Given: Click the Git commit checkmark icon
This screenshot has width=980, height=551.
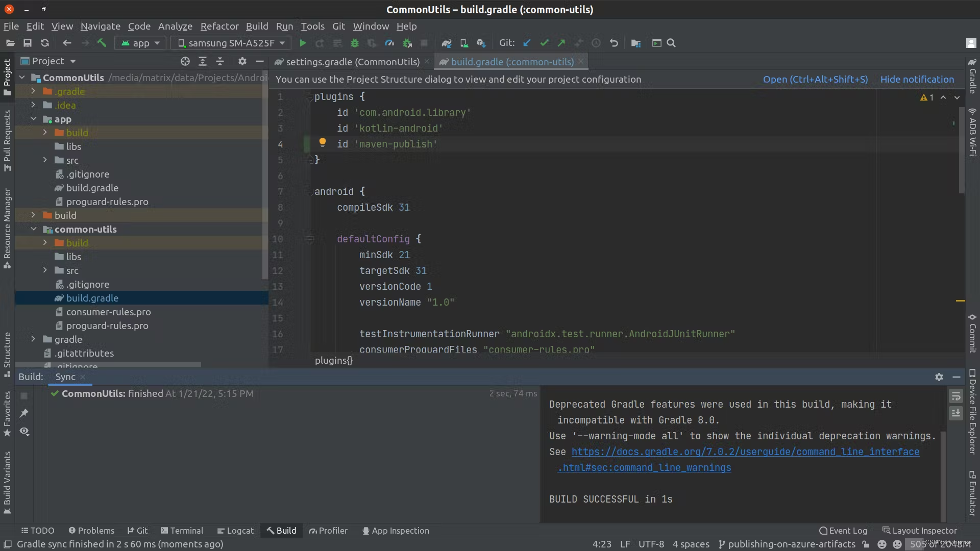Looking at the screenshot, I should click(x=544, y=43).
